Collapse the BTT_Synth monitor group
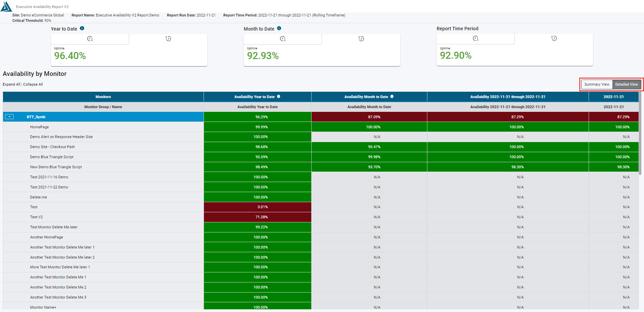This screenshot has height=312, width=644. tap(9, 117)
